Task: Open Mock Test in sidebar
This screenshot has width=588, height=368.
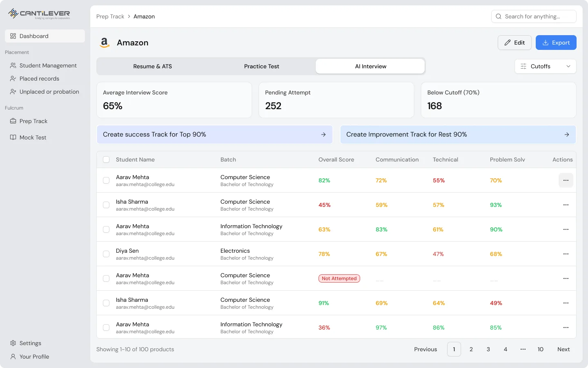Action: tap(45, 137)
